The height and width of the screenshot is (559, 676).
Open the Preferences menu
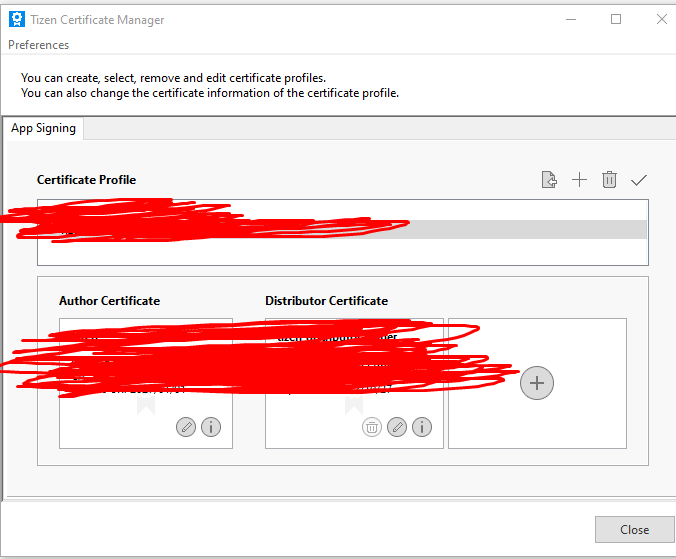coord(38,45)
